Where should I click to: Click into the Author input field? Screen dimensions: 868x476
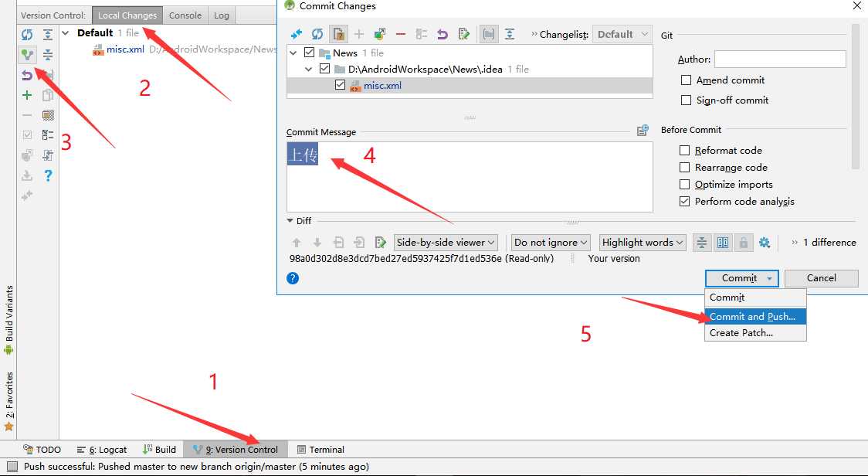pyautogui.click(x=780, y=59)
